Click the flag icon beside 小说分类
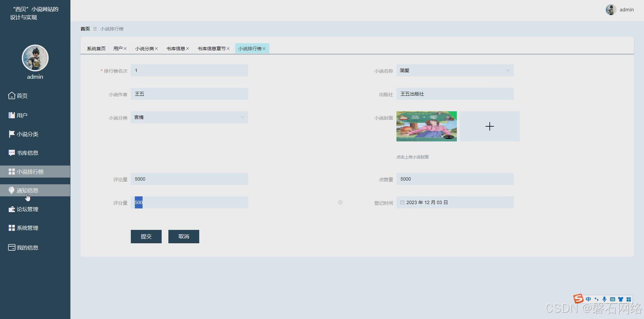The image size is (644, 319). click(x=12, y=134)
